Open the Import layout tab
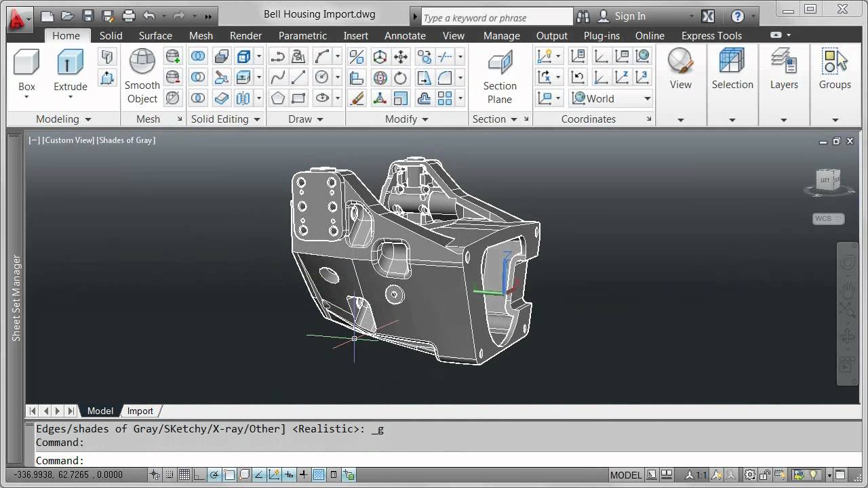 [140, 411]
